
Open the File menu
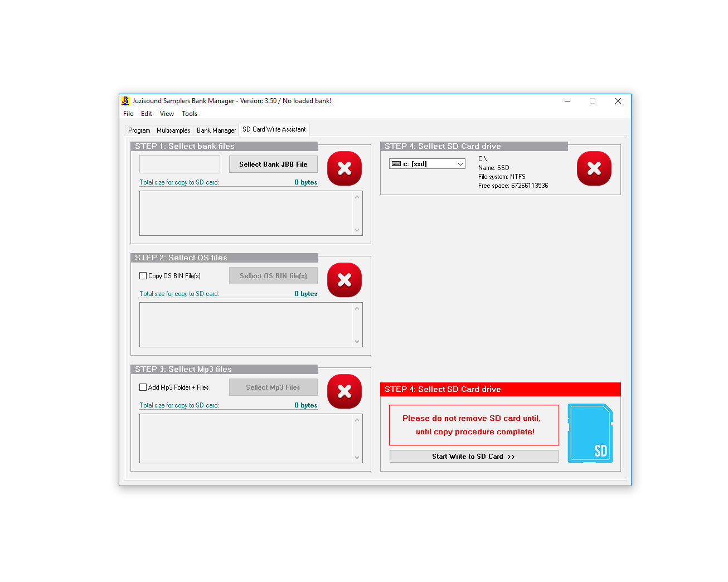pos(128,114)
